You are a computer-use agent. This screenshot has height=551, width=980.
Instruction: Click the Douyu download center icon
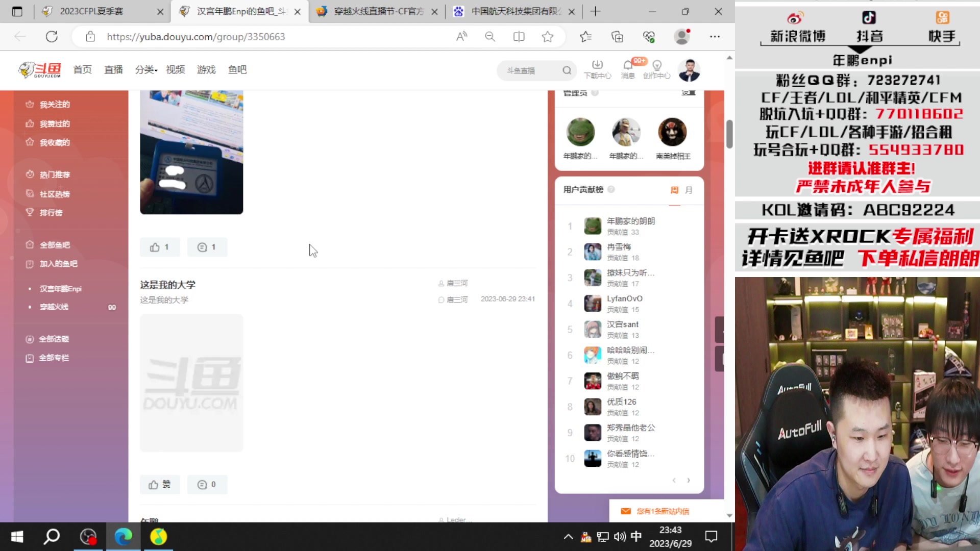pos(597,65)
